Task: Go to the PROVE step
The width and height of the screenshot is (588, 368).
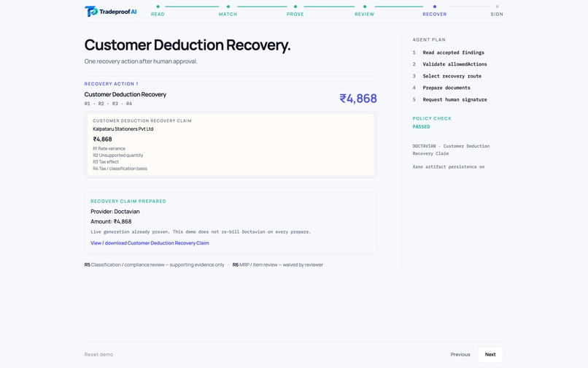Action: coord(295,11)
